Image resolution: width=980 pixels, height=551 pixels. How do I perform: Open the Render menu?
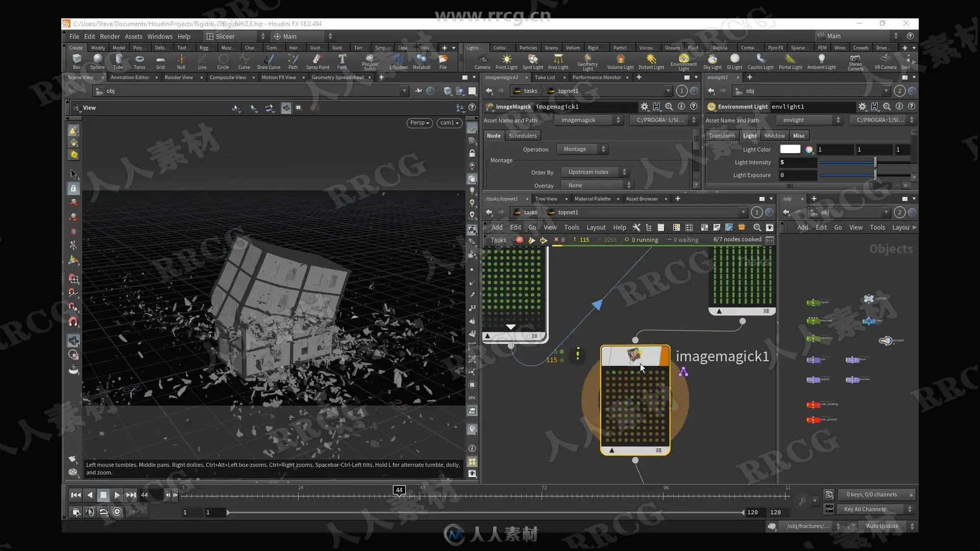click(110, 36)
